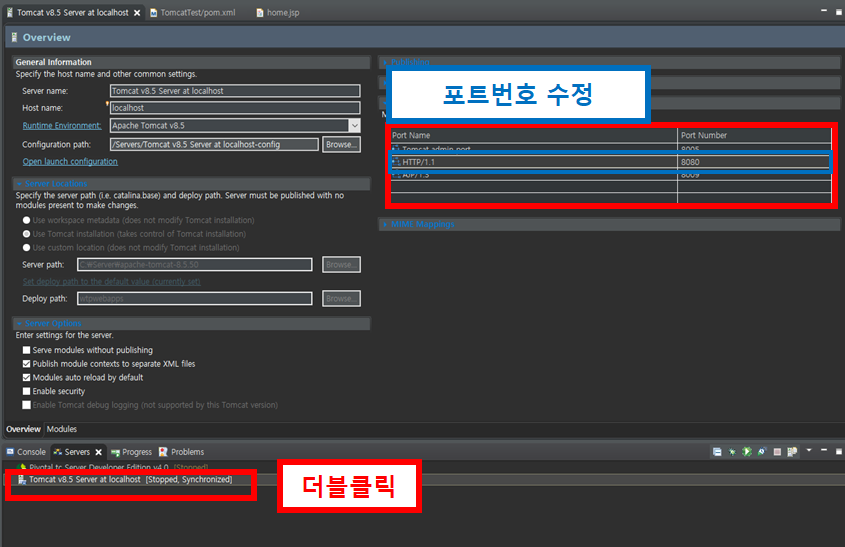Image resolution: width=845 pixels, height=547 pixels.
Task: Start the server with green play icon
Action: [x=747, y=452]
